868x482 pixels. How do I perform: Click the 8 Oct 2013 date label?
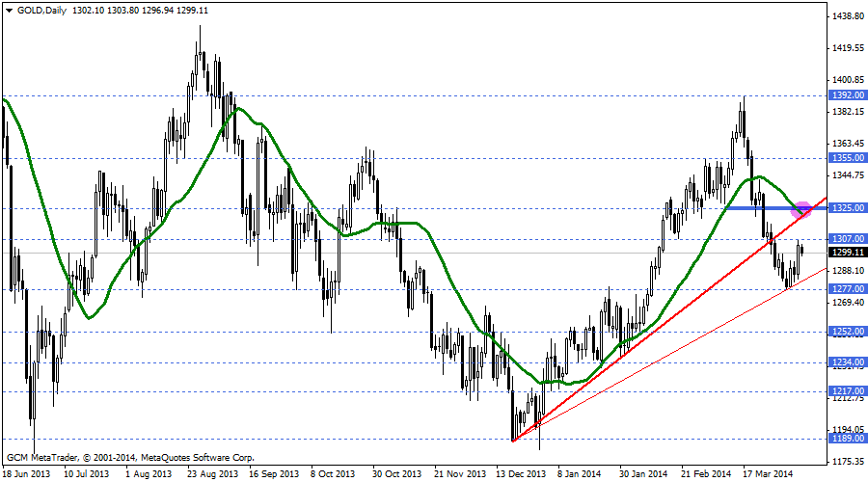pyautogui.click(x=332, y=474)
